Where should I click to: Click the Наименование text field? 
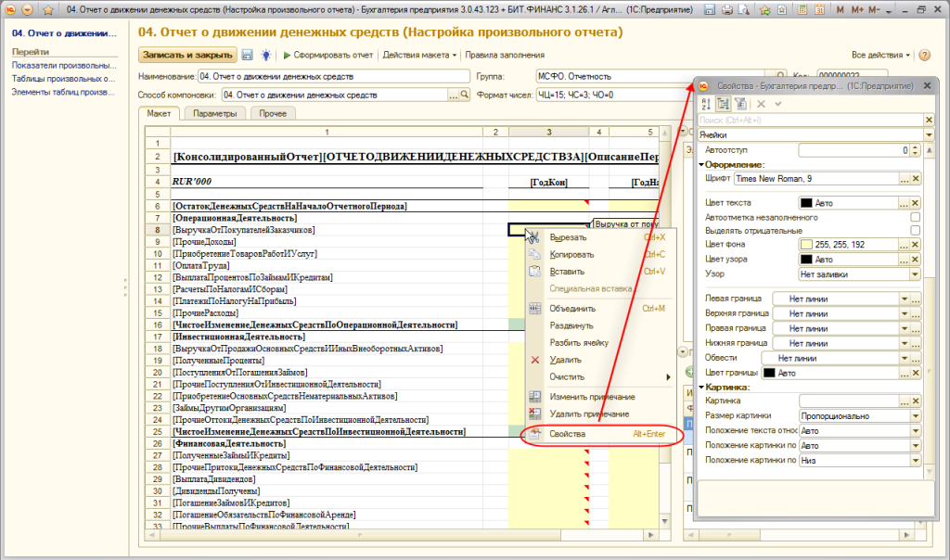[x=334, y=76]
